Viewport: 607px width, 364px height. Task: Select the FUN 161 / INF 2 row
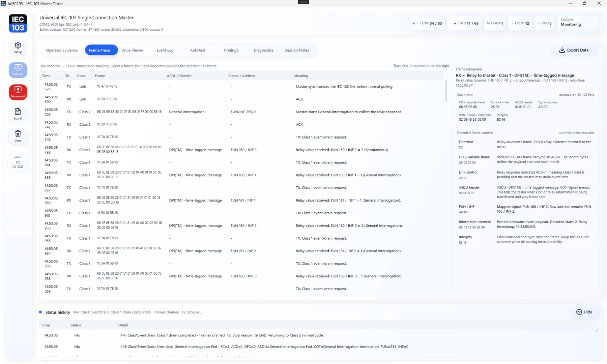pos(243,251)
